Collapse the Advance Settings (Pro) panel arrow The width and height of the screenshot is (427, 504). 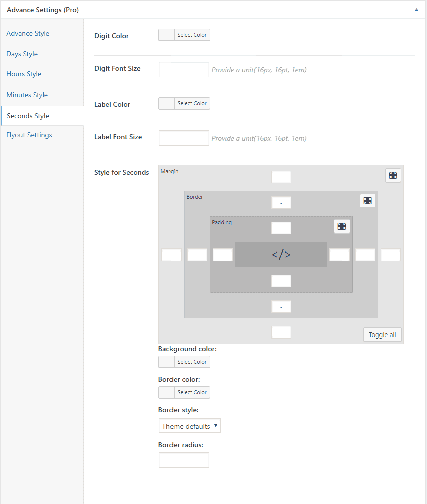416,10
